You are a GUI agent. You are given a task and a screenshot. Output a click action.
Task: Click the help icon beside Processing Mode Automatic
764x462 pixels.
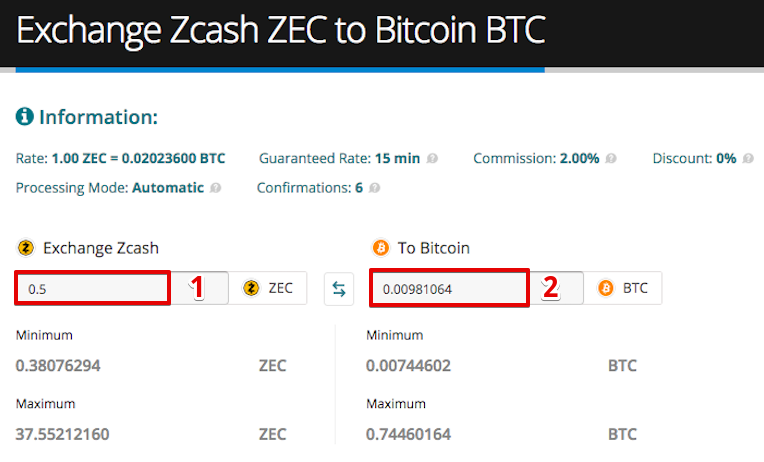coord(215,188)
